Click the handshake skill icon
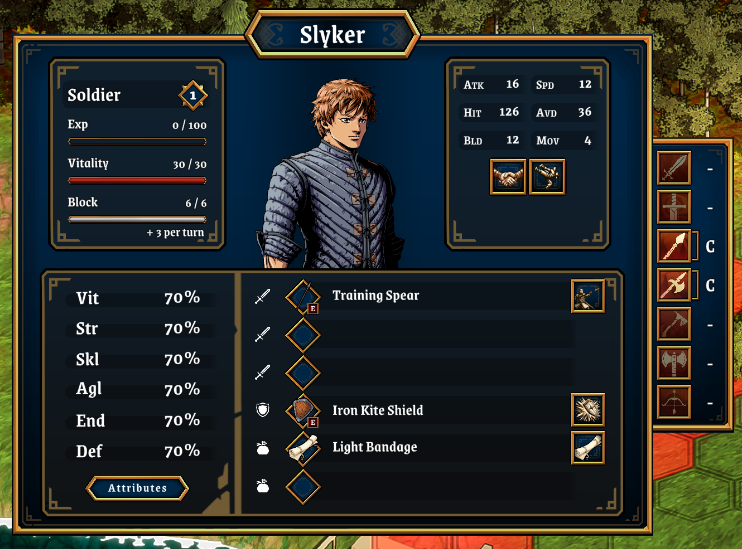This screenshot has height=549, width=742. coord(508,177)
